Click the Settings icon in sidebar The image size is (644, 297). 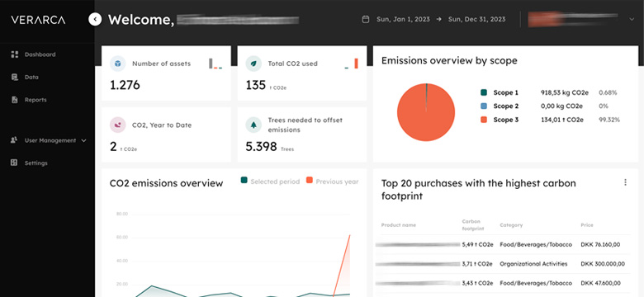14,163
